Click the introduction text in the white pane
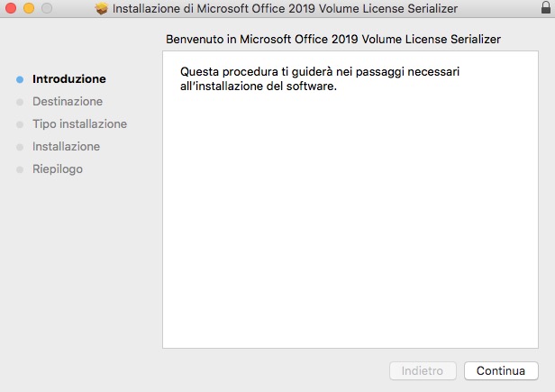This screenshot has height=392, width=555. coord(324,78)
